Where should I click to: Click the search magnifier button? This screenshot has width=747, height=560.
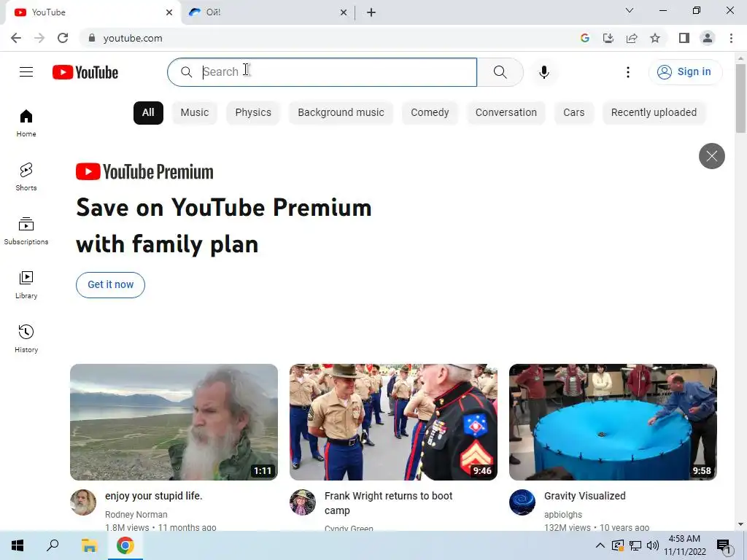[x=500, y=72]
